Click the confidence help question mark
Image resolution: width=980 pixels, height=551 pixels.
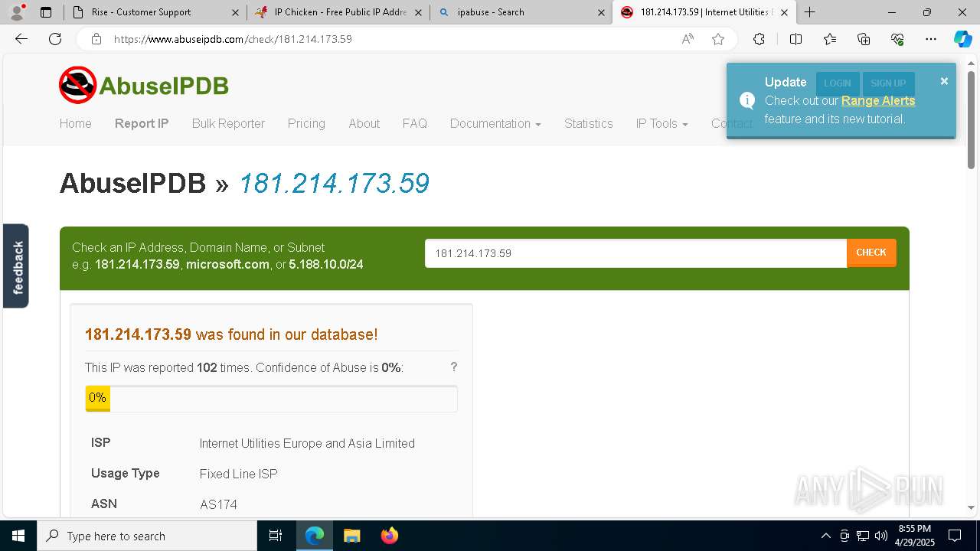coord(454,367)
